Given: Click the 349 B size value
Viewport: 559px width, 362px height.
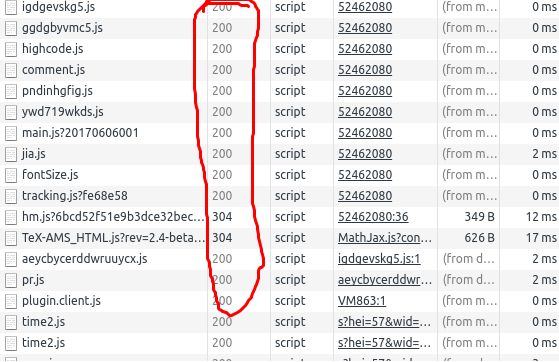Looking at the screenshot, I should tap(479, 217).
